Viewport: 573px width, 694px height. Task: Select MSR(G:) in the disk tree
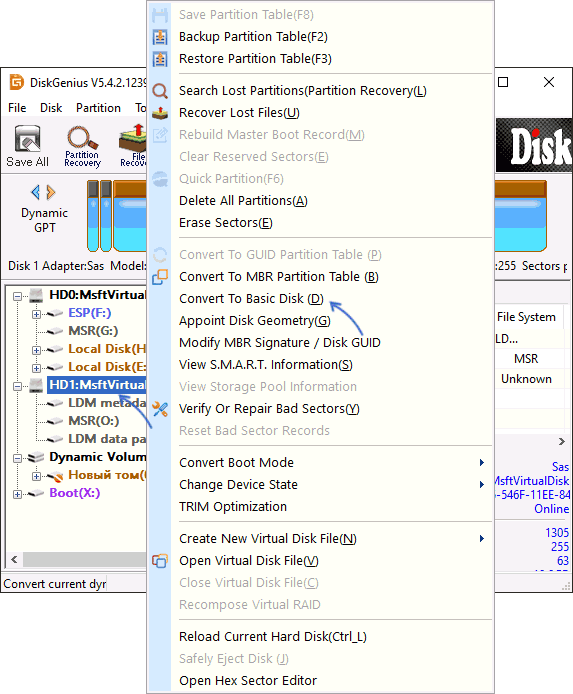click(x=93, y=331)
